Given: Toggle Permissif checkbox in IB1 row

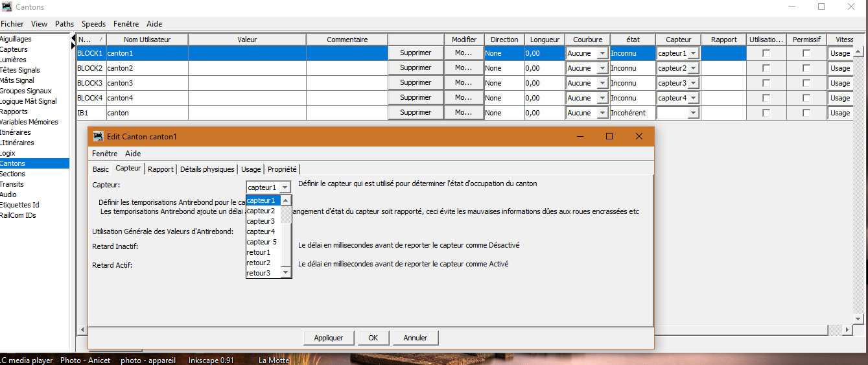Looking at the screenshot, I should pyautogui.click(x=806, y=113).
